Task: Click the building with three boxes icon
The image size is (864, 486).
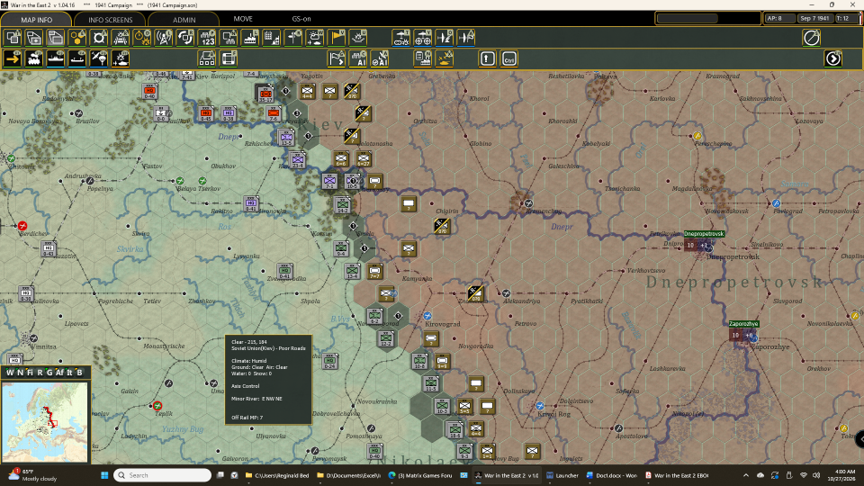Action: [207, 58]
